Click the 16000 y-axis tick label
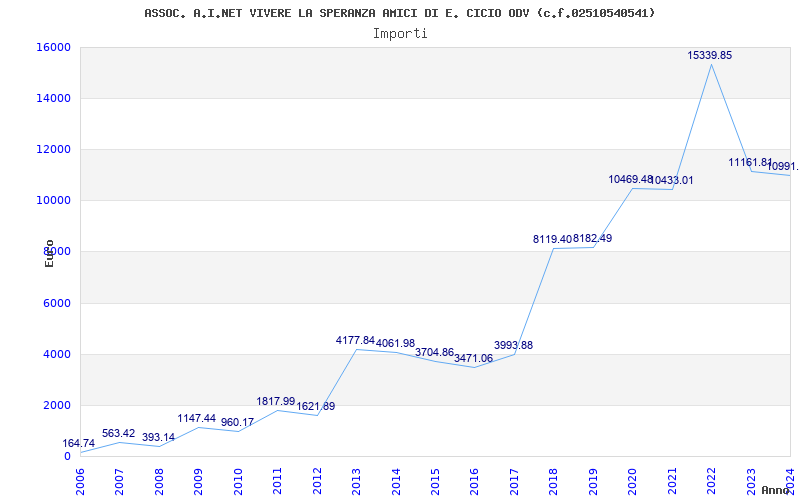The image size is (800, 500). [x=53, y=47]
